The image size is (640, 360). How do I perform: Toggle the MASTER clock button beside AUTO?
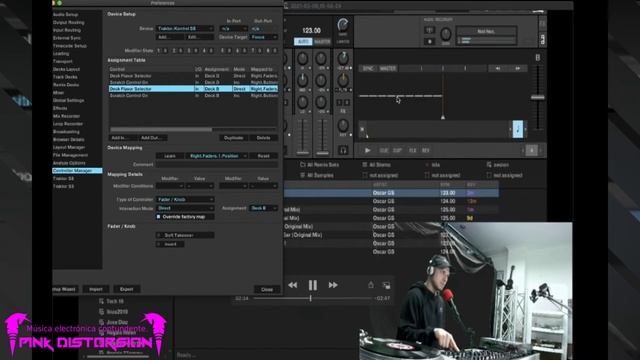tap(322, 42)
